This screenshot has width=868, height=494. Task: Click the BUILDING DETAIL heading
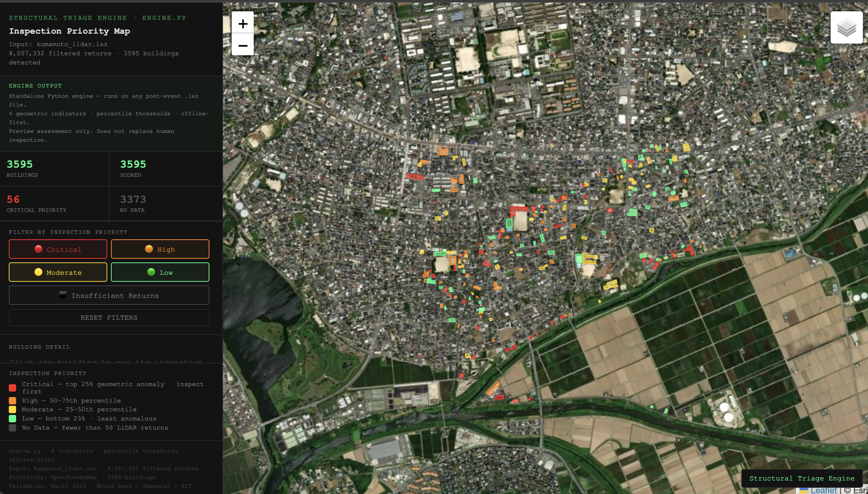pos(40,347)
